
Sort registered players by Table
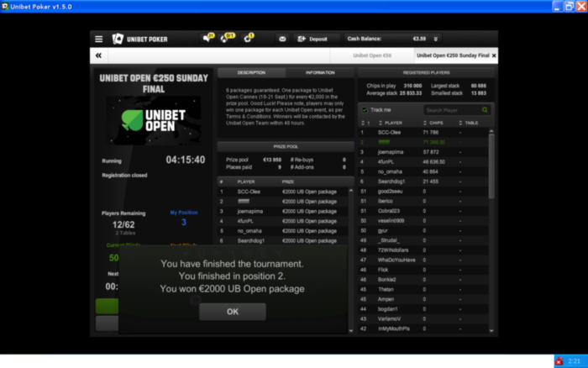tap(469, 123)
